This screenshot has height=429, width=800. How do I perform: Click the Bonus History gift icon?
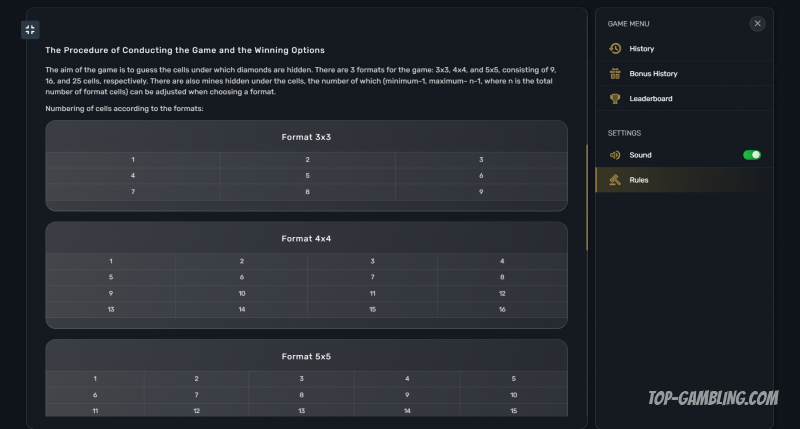[x=615, y=74]
